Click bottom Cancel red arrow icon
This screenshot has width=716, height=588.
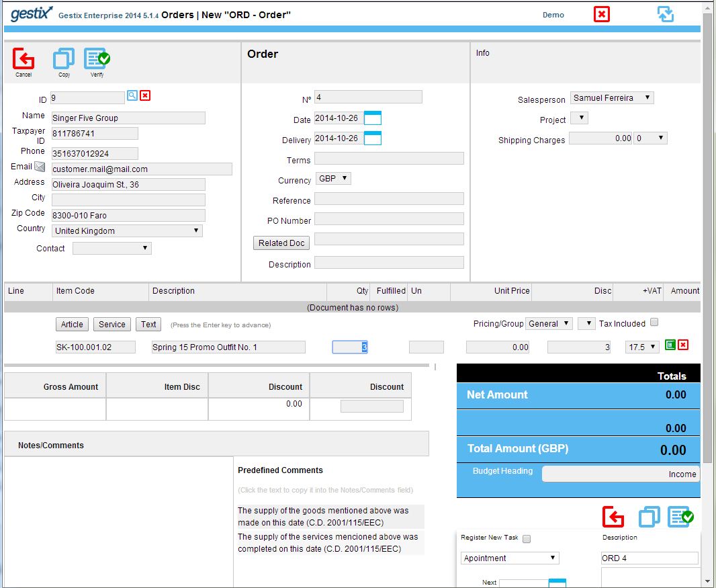613,517
